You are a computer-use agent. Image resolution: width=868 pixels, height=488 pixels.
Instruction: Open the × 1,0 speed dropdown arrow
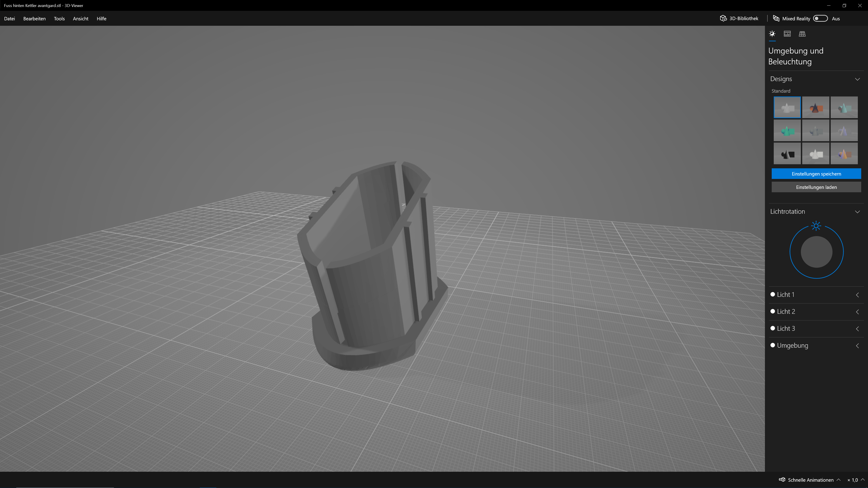863,480
